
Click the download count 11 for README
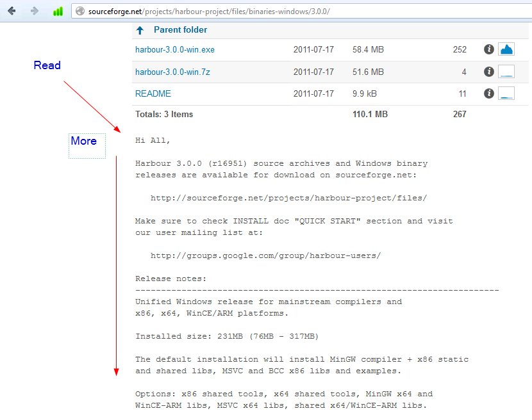tap(462, 93)
